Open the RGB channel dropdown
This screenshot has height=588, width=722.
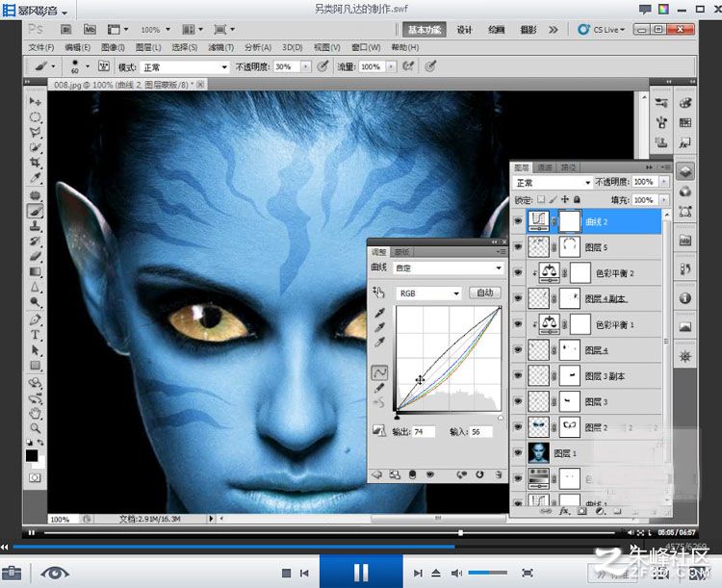[428, 294]
